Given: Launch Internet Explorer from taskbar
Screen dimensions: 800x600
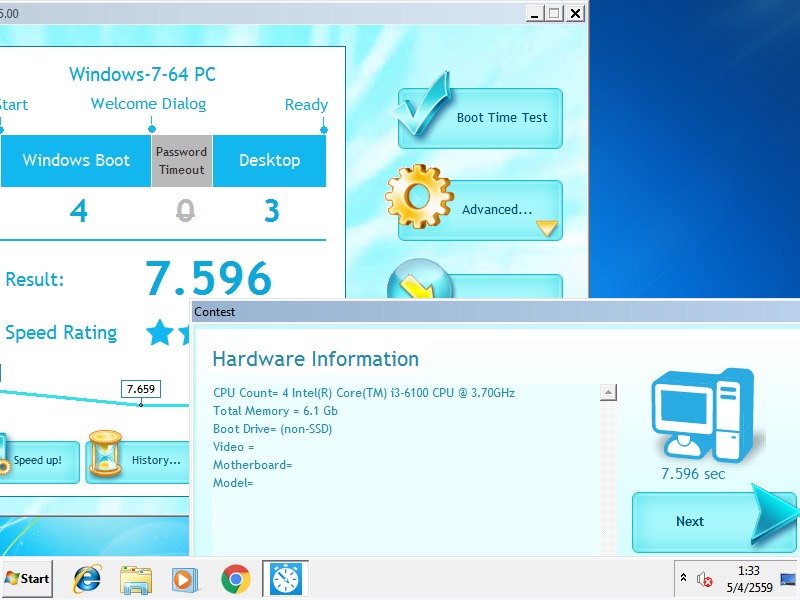Looking at the screenshot, I should (x=87, y=579).
